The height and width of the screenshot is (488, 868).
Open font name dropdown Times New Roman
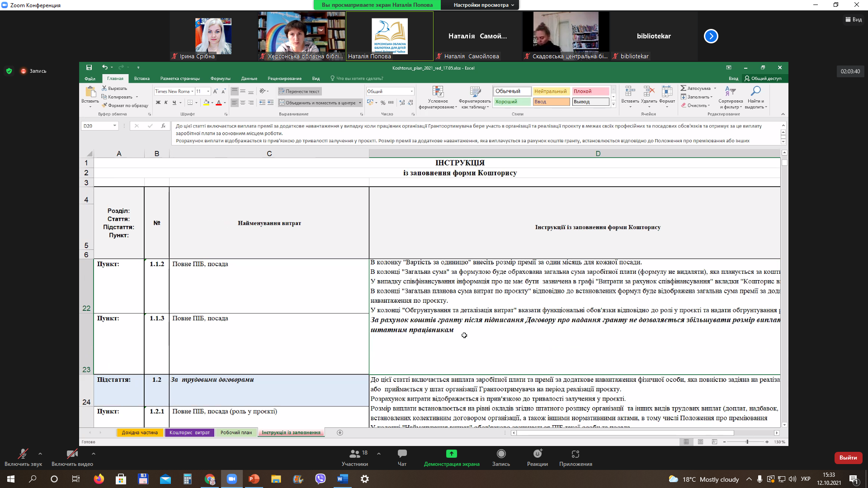click(192, 91)
